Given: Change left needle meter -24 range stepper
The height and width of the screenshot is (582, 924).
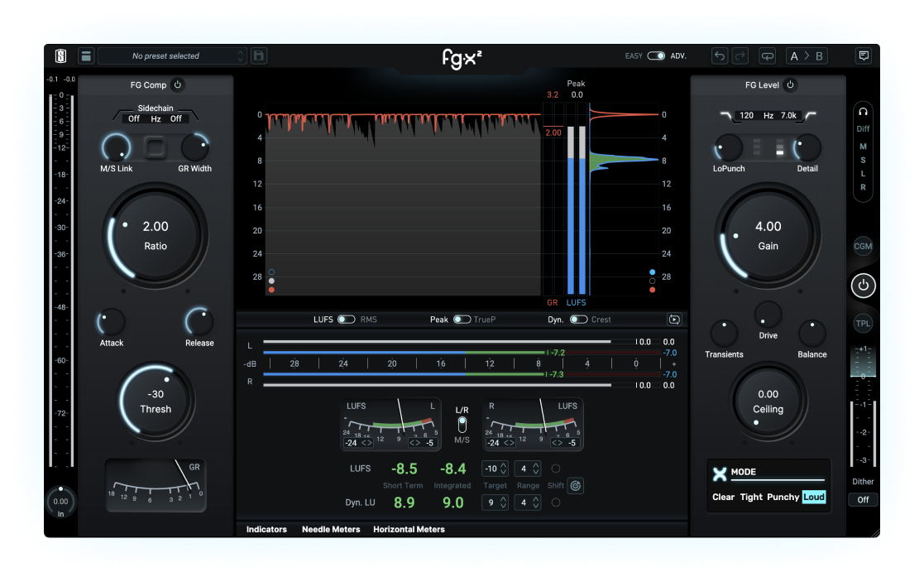Looking at the screenshot, I should tap(358, 443).
